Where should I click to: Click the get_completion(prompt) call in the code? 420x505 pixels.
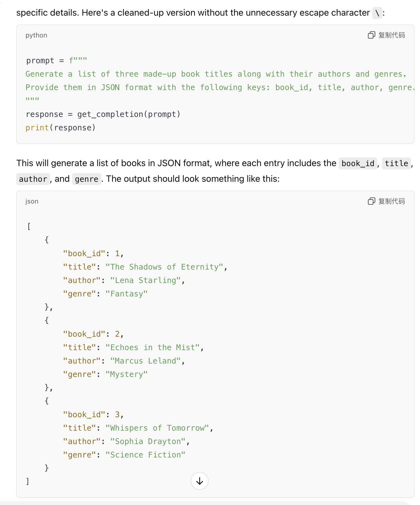[129, 114]
